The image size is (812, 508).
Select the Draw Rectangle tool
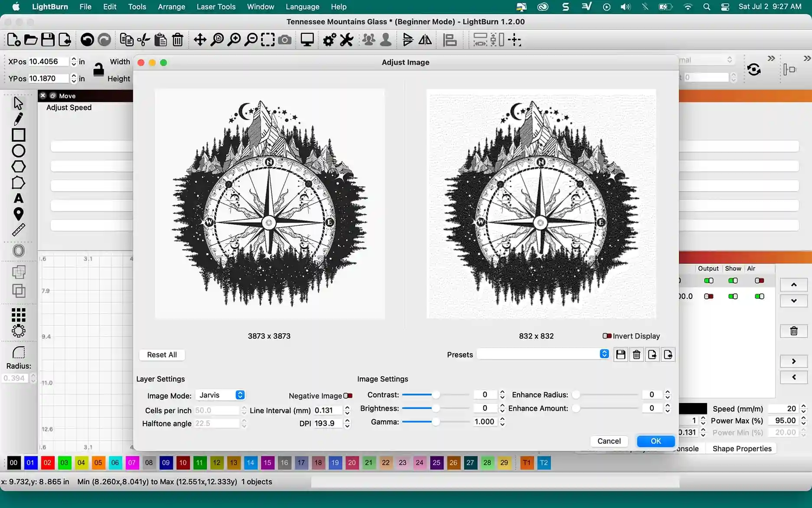(x=18, y=135)
